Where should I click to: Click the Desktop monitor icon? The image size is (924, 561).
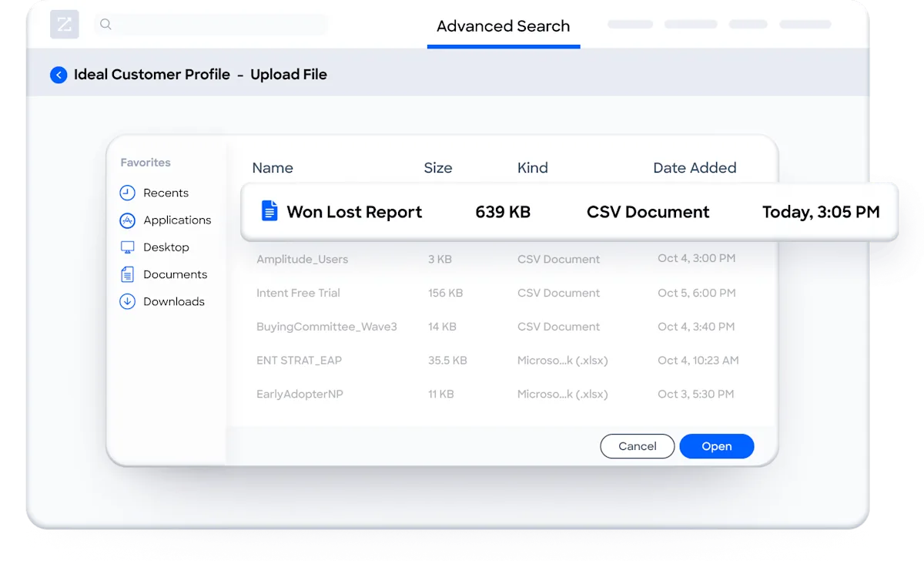(128, 247)
